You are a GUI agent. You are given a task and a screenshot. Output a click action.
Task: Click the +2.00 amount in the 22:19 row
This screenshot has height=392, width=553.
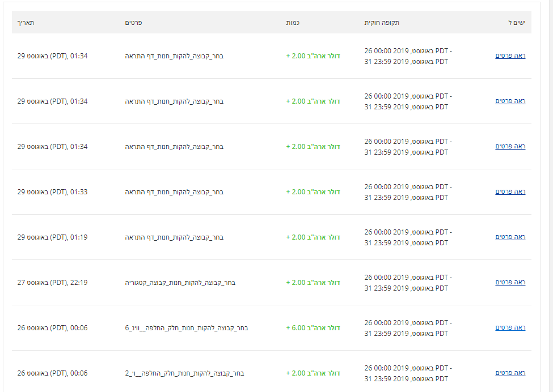(313, 283)
